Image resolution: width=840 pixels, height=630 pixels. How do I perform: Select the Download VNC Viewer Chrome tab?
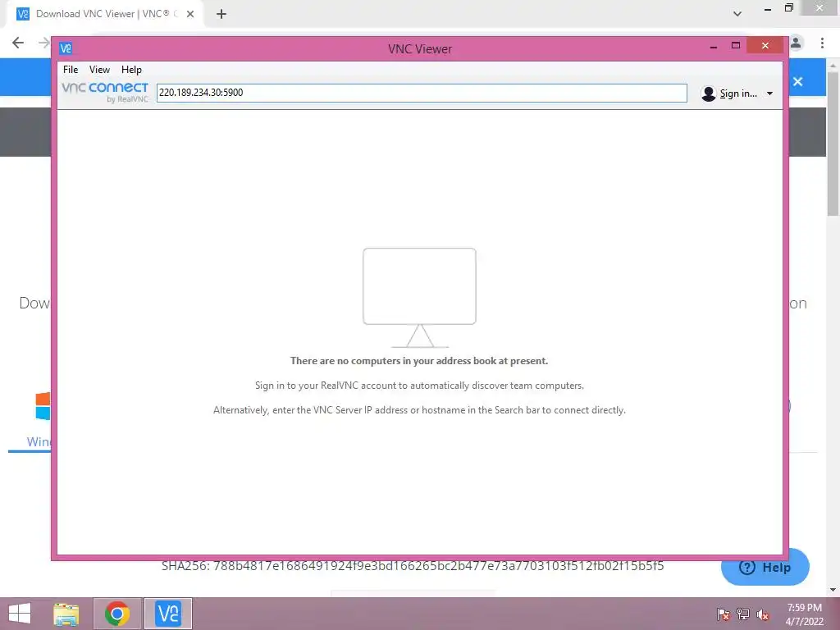point(104,14)
